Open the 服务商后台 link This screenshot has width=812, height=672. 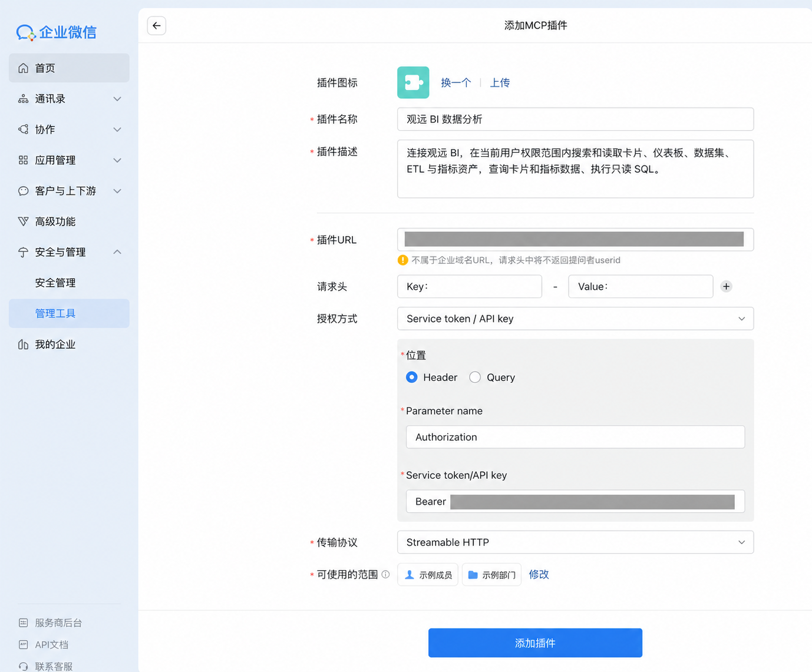[58, 623]
